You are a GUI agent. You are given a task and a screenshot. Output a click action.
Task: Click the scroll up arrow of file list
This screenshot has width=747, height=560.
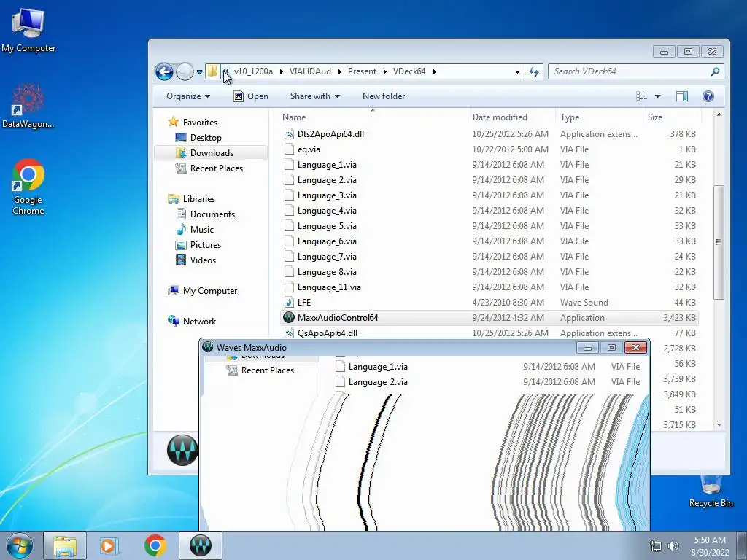coord(719,114)
